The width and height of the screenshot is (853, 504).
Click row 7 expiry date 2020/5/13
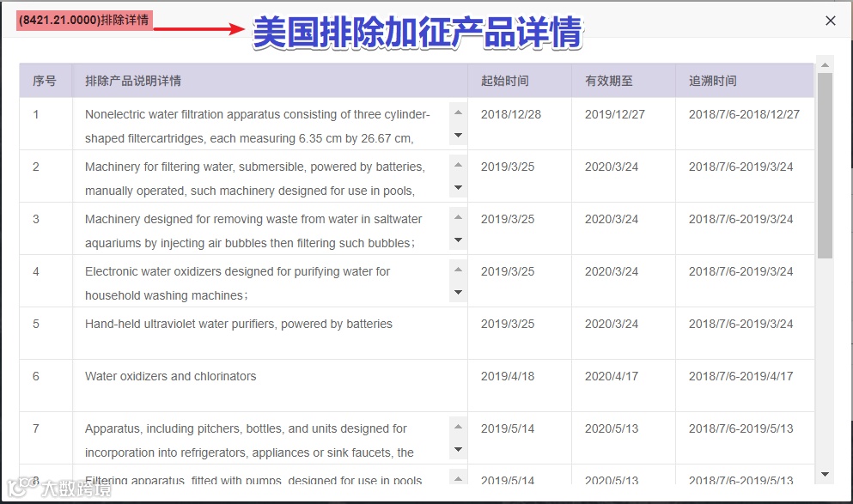click(x=612, y=428)
